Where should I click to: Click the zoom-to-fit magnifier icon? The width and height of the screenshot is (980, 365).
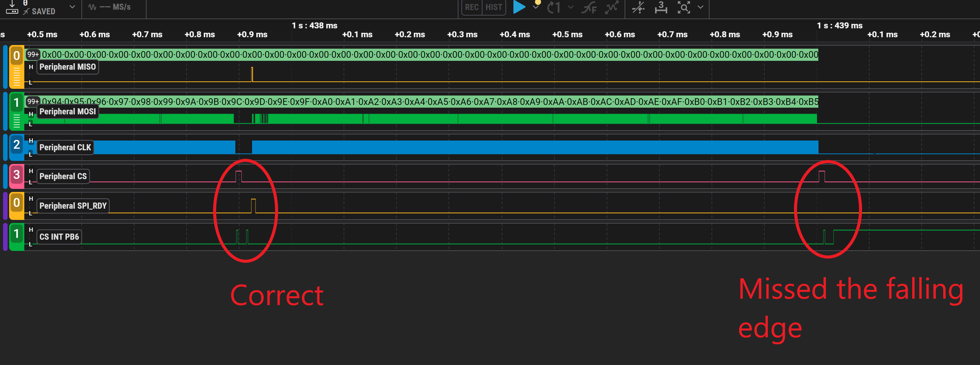pos(684,7)
